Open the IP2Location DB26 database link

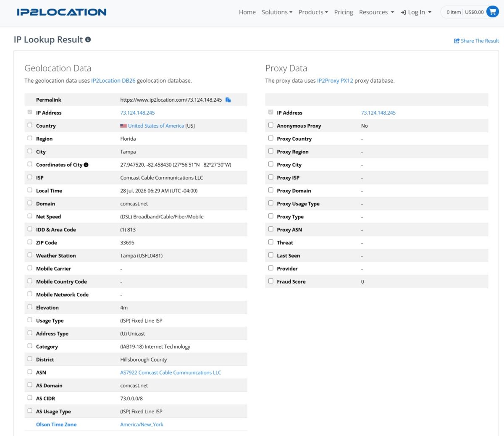[x=113, y=81]
